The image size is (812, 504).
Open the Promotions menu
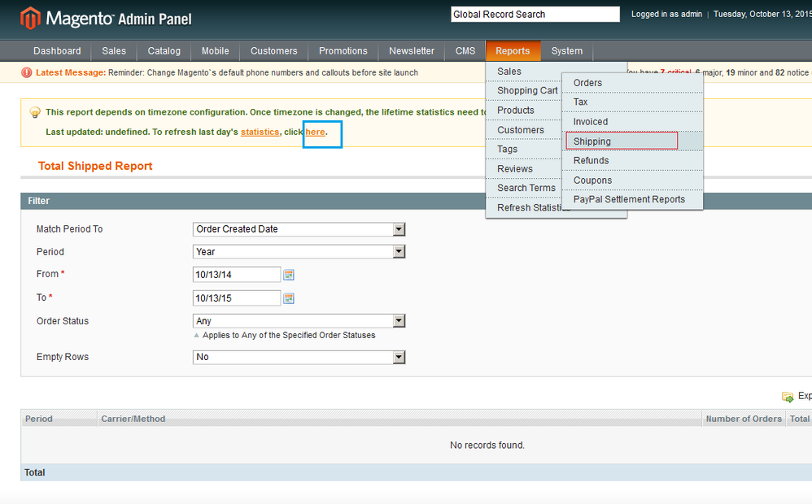(343, 50)
